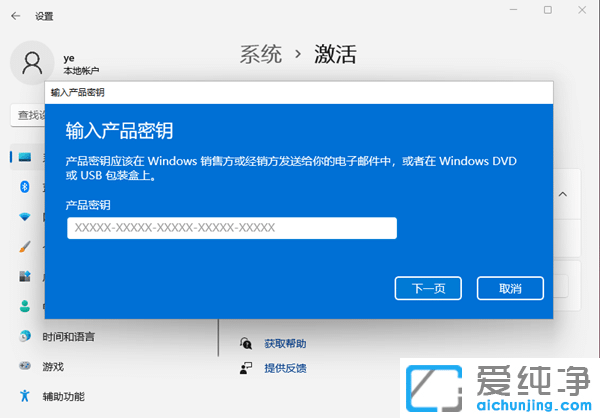Close the Settings window
Image resolution: width=600 pixels, height=418 pixels.
(582, 10)
